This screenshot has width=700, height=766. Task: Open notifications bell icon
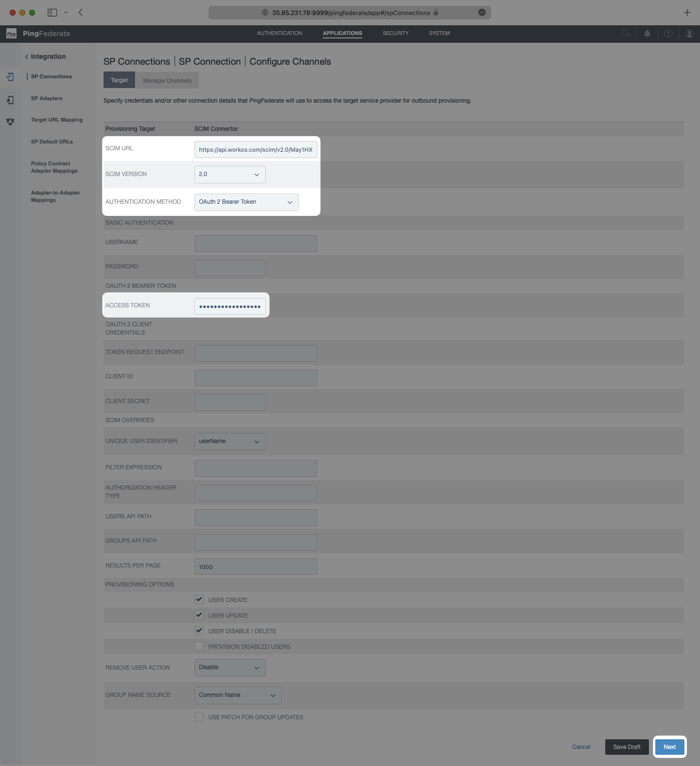[x=647, y=34]
